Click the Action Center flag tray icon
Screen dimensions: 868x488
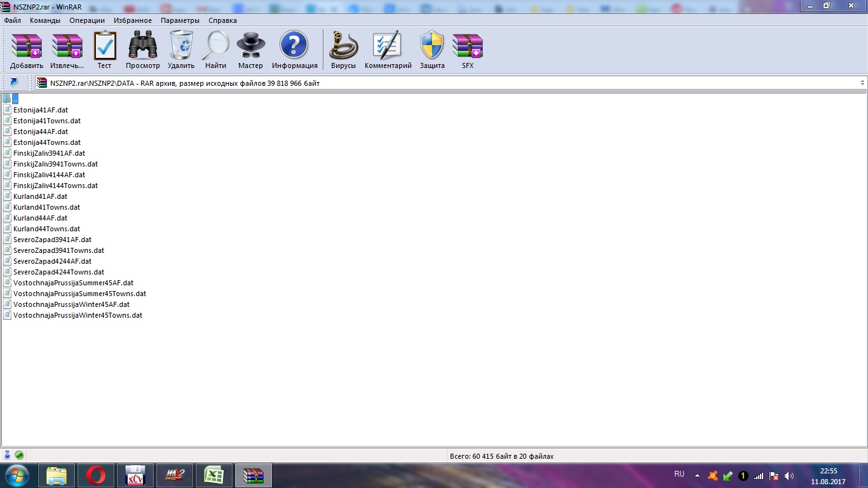coord(774,475)
